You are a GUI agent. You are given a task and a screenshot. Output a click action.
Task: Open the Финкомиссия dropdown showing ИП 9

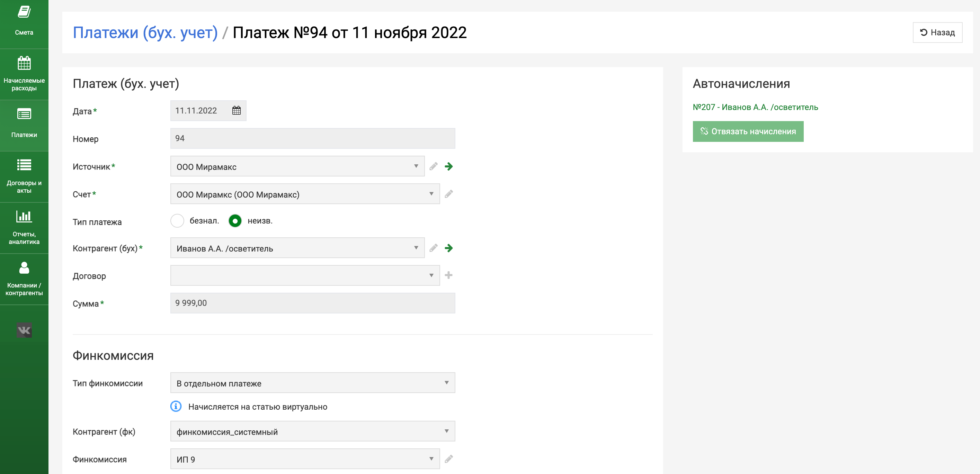(x=305, y=459)
